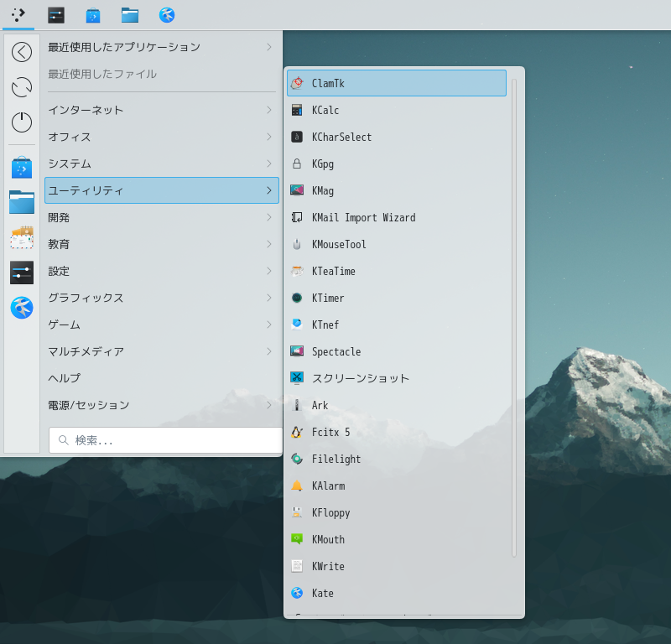This screenshot has height=644, width=671.
Task: Click the utilities submenu vertical scrollbar
Action: pyautogui.click(x=514, y=318)
